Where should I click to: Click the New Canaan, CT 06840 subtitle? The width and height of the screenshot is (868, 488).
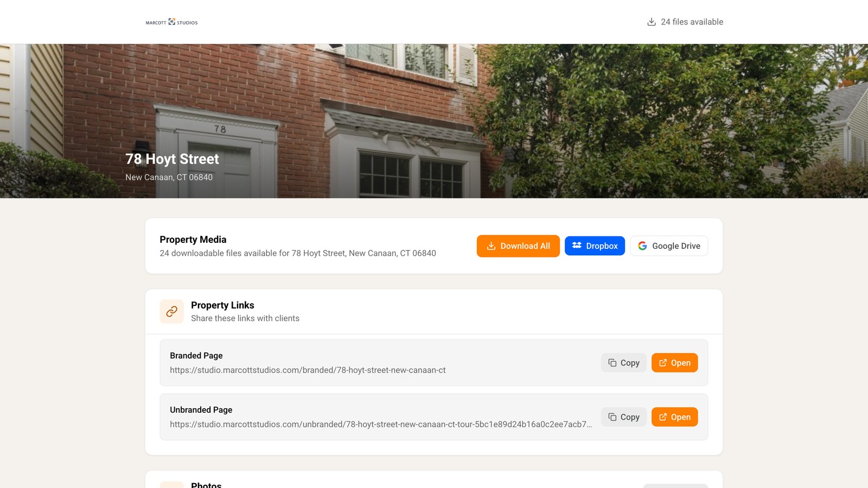169,177
